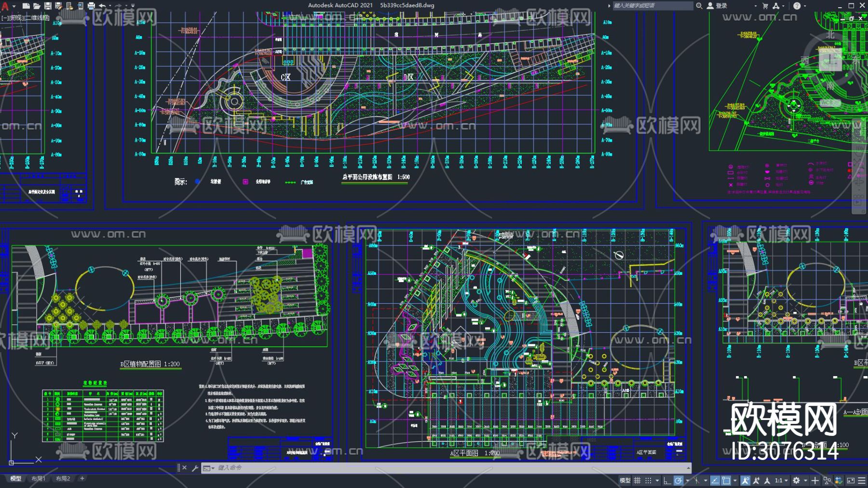Expand the Help dropdown arrow

click(x=805, y=6)
